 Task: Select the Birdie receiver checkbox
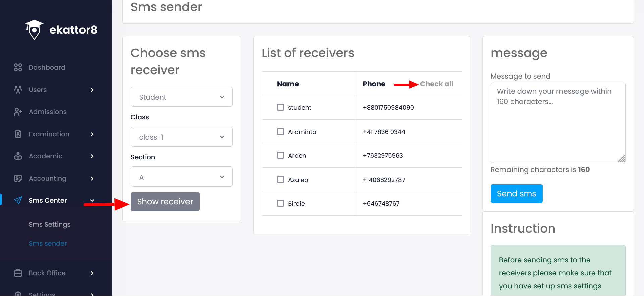tap(280, 203)
